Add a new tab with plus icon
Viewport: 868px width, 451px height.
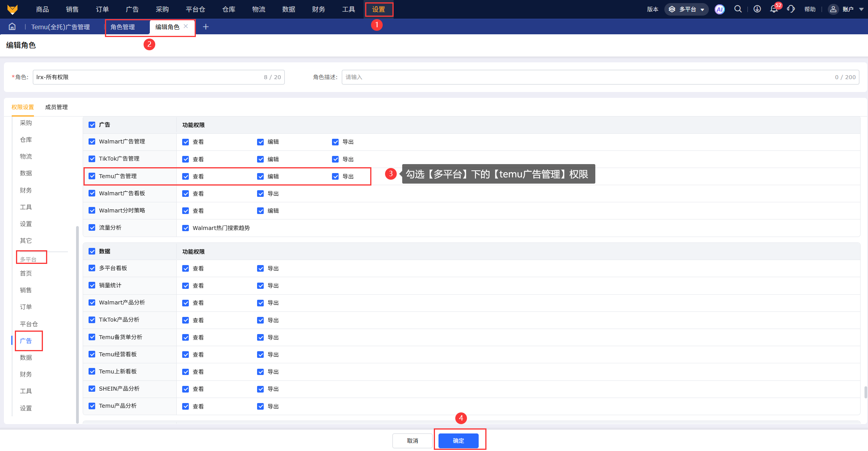[x=206, y=27]
